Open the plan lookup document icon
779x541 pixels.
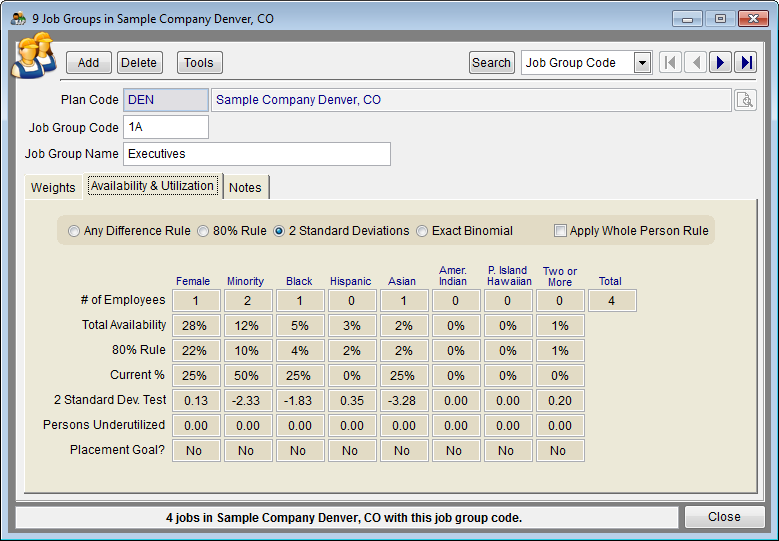745,100
